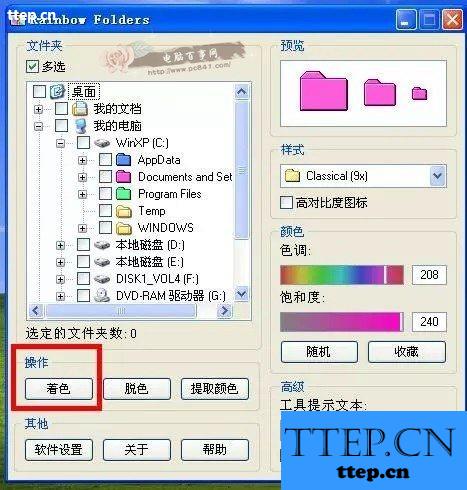Click the WinXP (C:) drive icon
467x490 pixels.
click(x=102, y=143)
